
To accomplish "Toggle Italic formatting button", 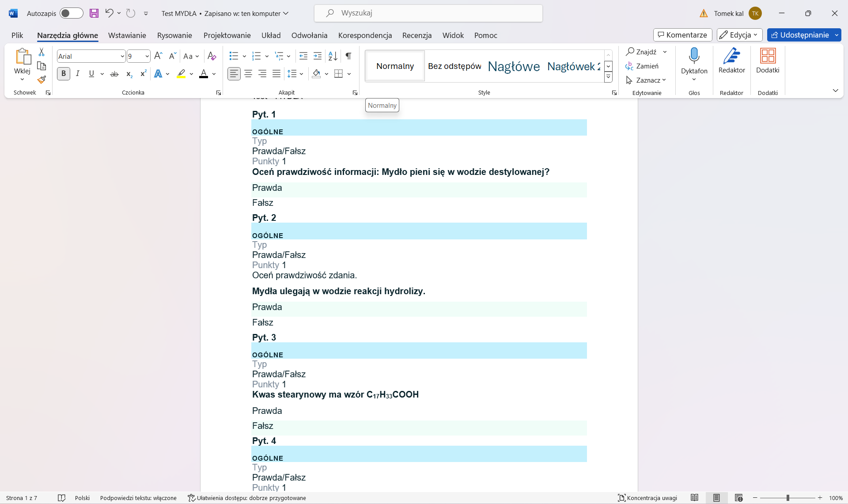I will click(x=78, y=74).
